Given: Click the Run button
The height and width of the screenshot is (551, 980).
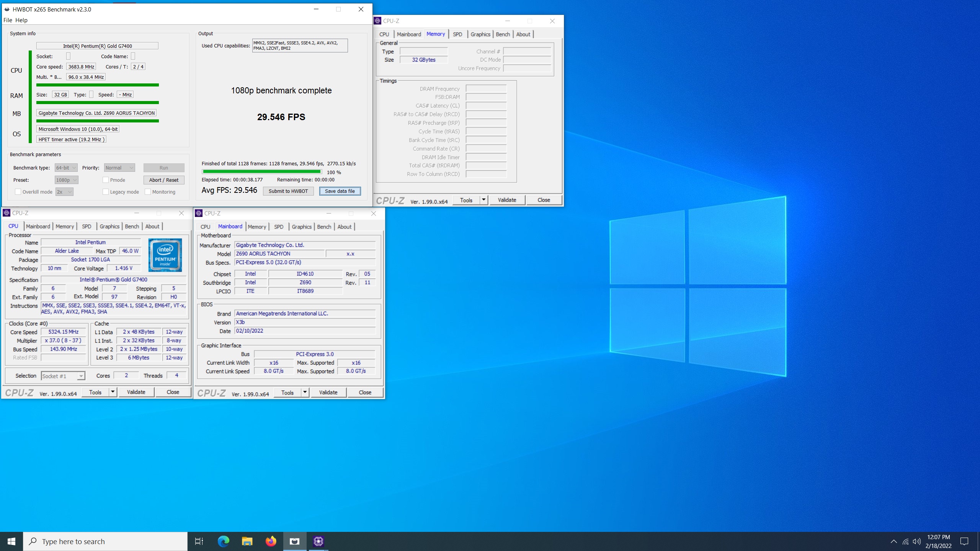Looking at the screenshot, I should (164, 168).
